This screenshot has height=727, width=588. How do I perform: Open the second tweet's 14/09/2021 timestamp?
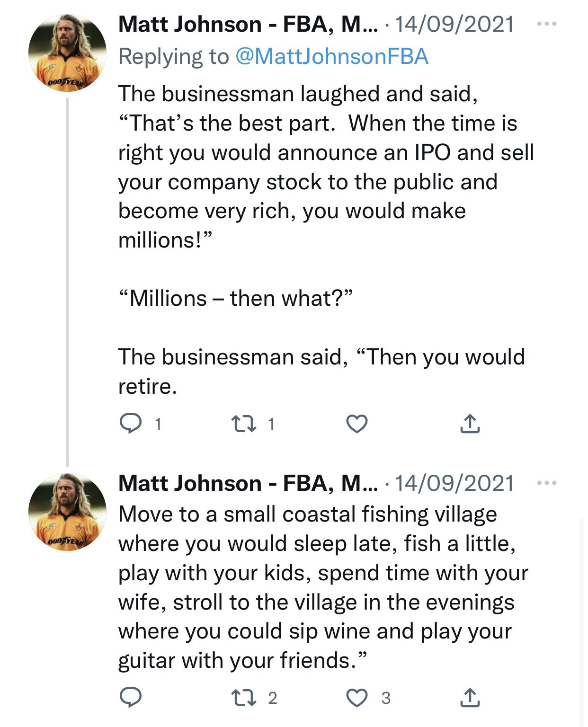[x=454, y=483]
